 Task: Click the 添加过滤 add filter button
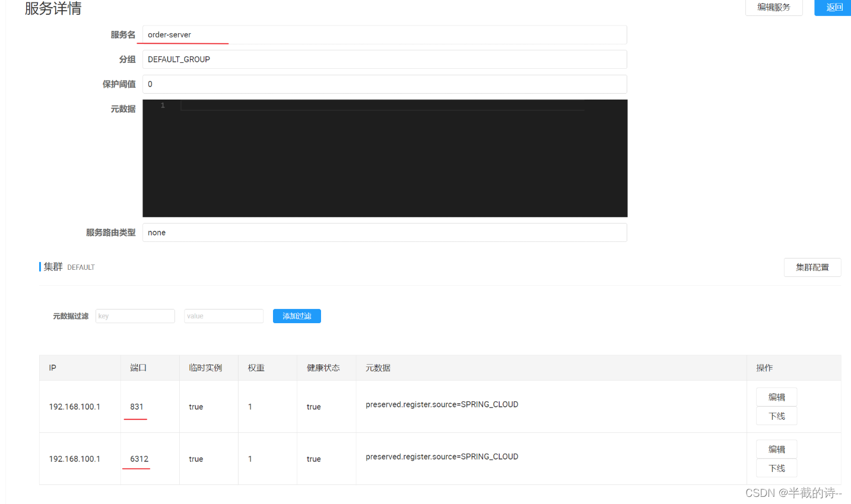pos(297,316)
